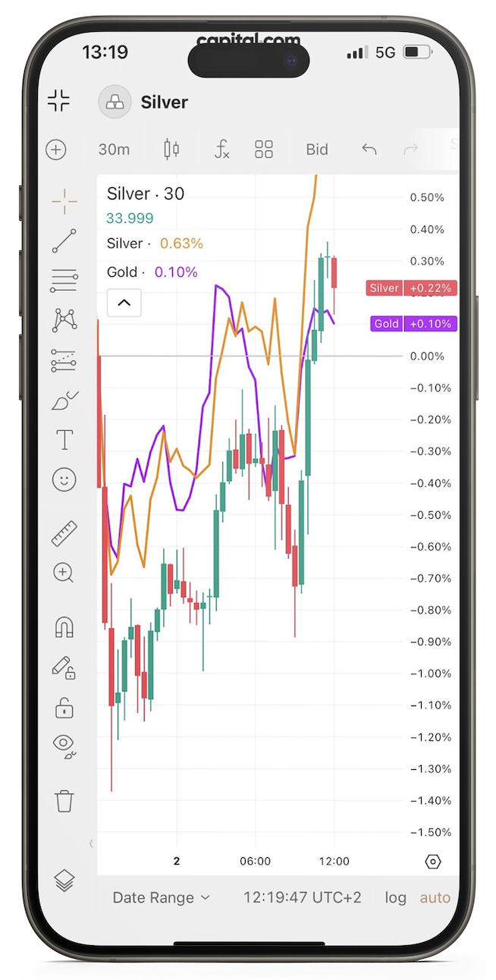This screenshot has height=980, width=496.
Task: Select the Measure ruler tool
Action: pos(64,532)
